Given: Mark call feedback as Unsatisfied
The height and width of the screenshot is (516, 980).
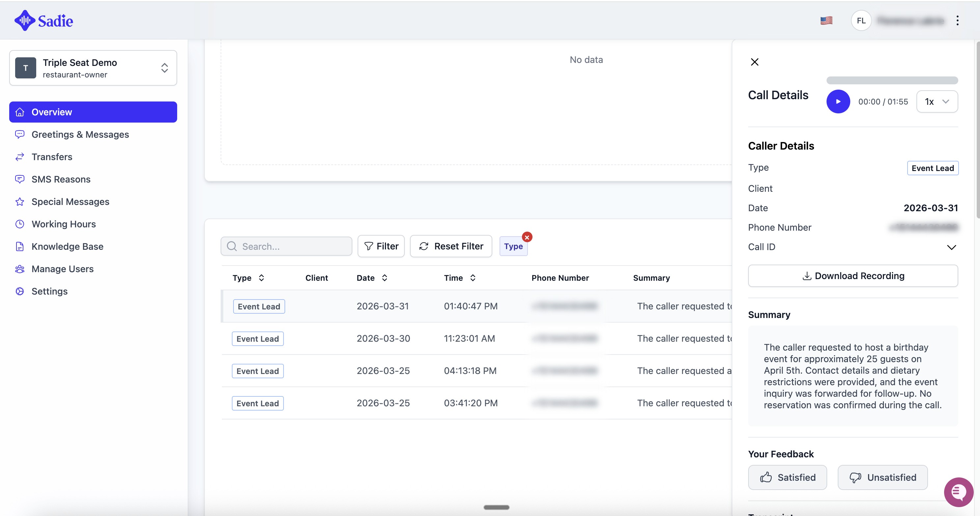Looking at the screenshot, I should click(x=882, y=477).
